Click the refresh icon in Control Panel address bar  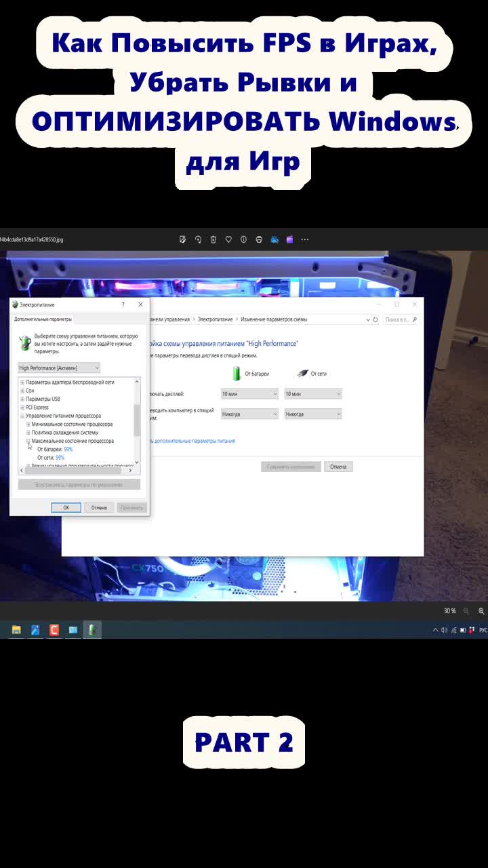pyautogui.click(x=375, y=319)
